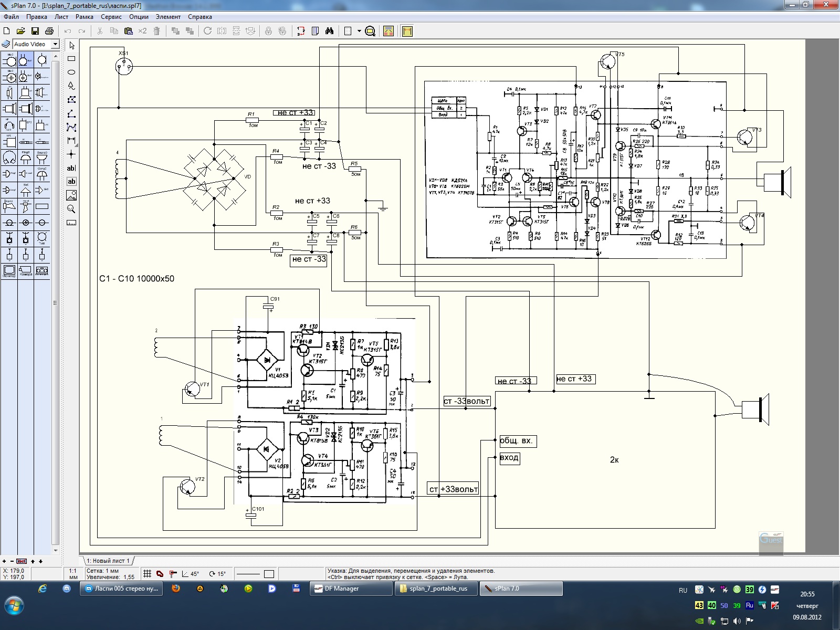840x630 pixels.
Task: Click the RU language indicator in the tray
Action: pos(683,590)
